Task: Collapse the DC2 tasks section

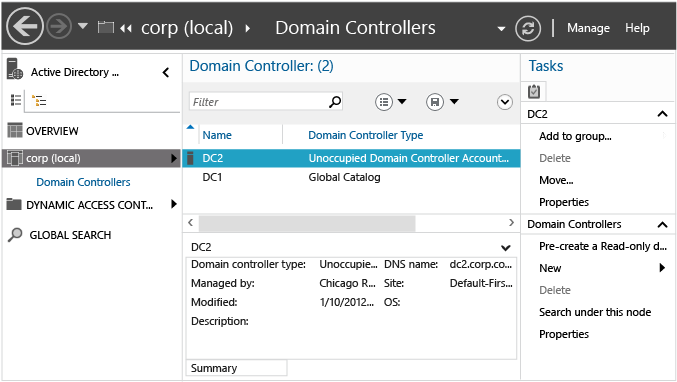Action: click(662, 114)
